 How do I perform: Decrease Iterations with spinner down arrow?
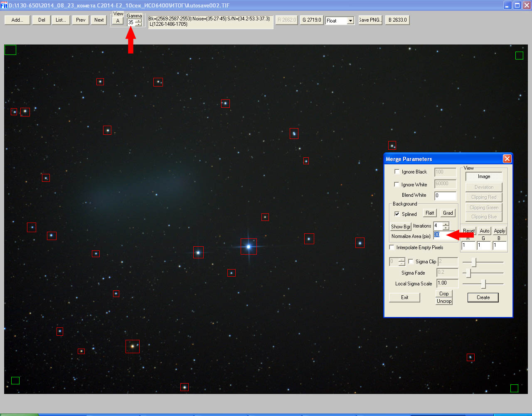point(446,228)
